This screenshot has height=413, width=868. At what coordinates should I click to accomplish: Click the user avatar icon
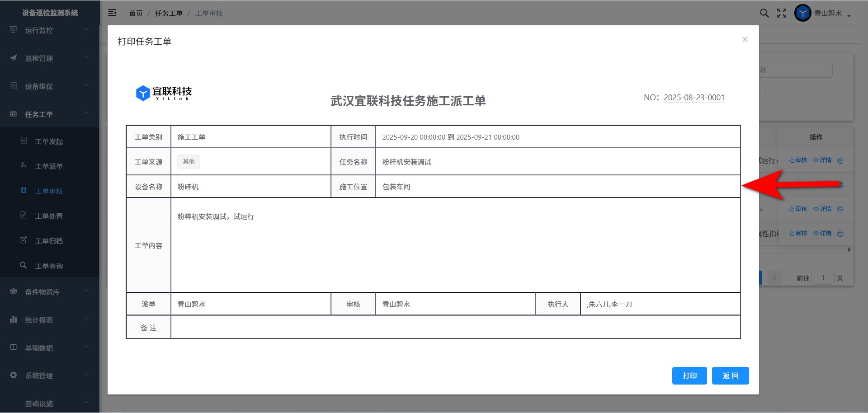(802, 13)
